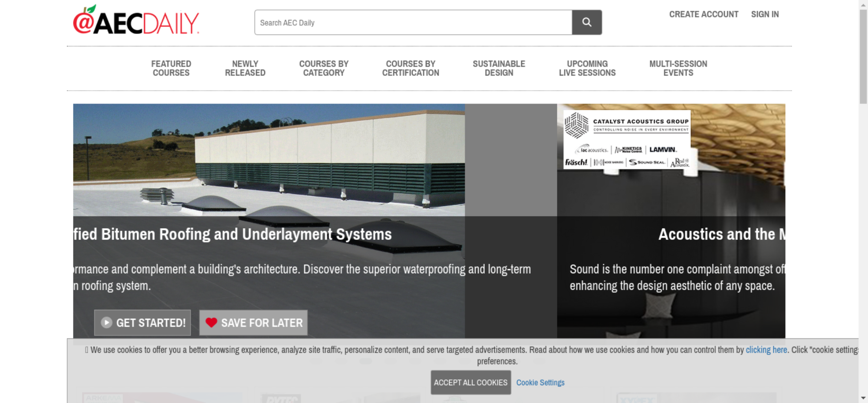Open the Sustainable Design section
868x403 pixels.
[x=499, y=69]
